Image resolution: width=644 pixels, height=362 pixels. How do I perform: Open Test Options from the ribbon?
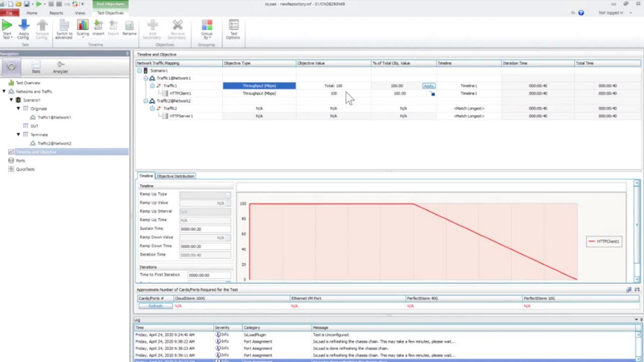(233, 25)
